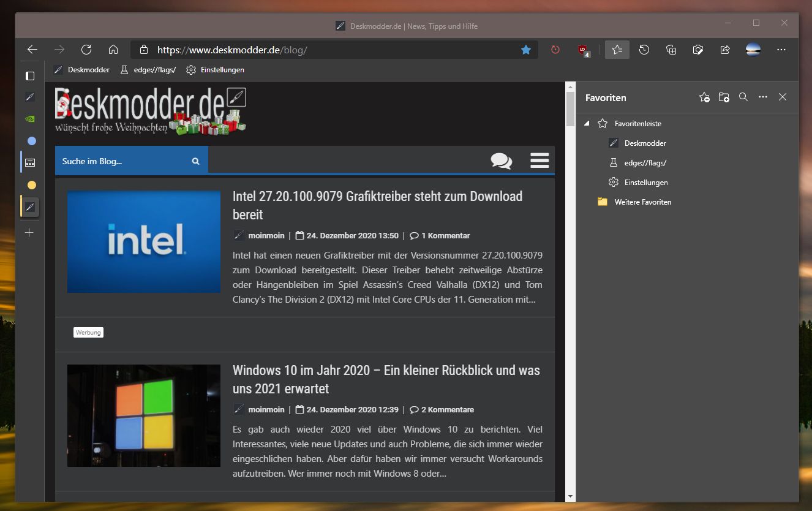
Task: Open the Share toolbar button
Action: tap(725, 50)
